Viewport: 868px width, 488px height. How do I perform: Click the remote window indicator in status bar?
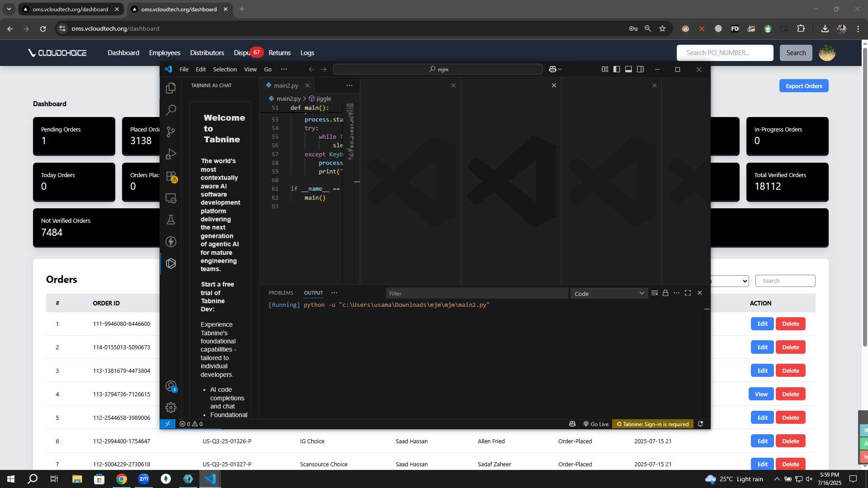167,424
